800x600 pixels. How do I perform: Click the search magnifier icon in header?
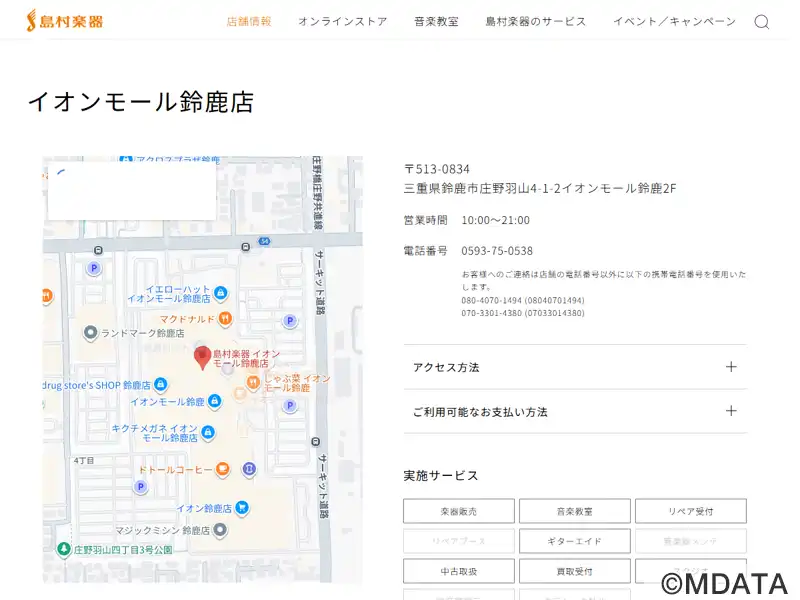pos(761,22)
